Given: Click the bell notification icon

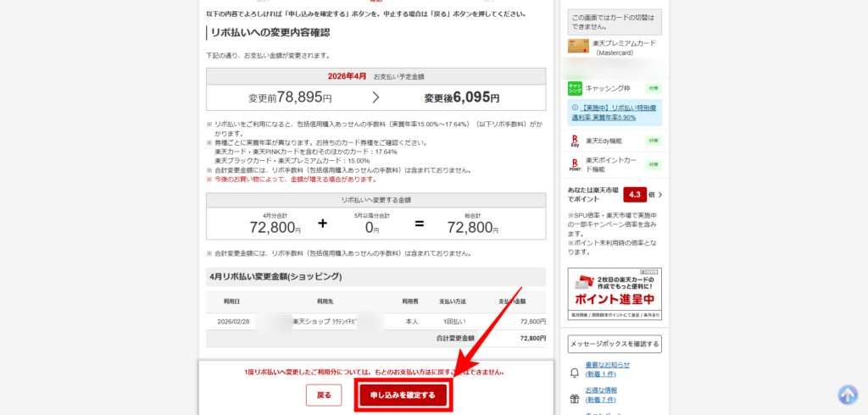Looking at the screenshot, I should click(x=575, y=370).
